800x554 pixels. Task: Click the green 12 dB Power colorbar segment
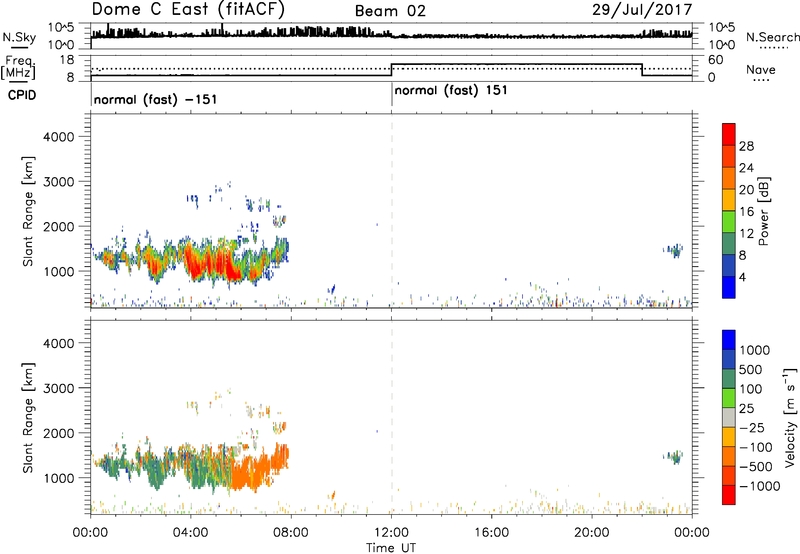(x=729, y=222)
